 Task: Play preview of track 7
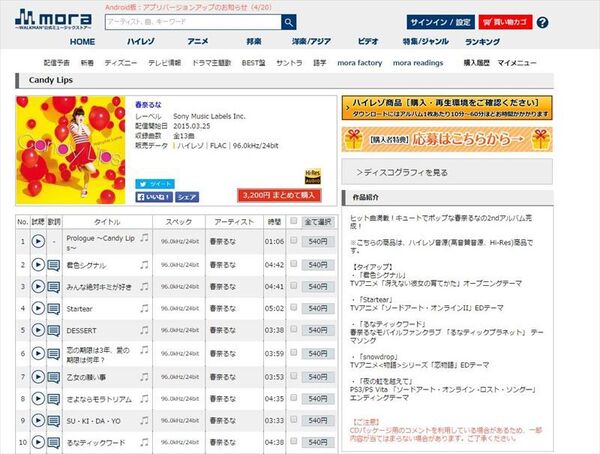point(38,377)
